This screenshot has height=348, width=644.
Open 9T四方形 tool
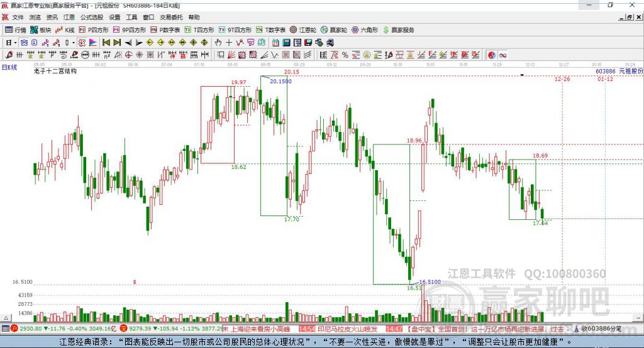pos(235,30)
